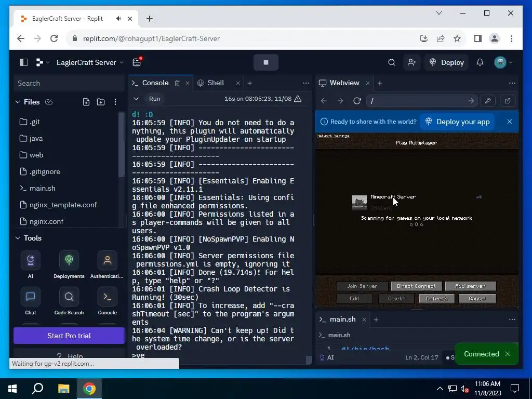Open the Code Search tool

pyautogui.click(x=69, y=301)
